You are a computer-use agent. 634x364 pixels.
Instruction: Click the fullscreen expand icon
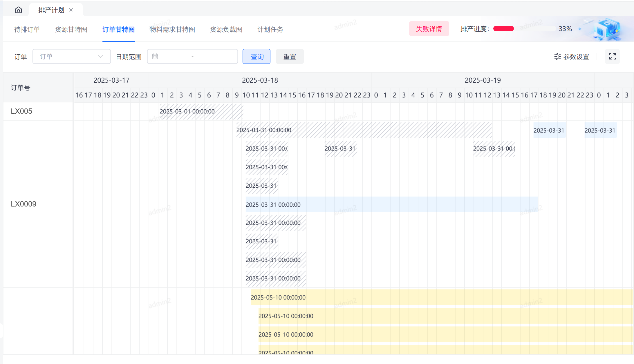click(612, 56)
